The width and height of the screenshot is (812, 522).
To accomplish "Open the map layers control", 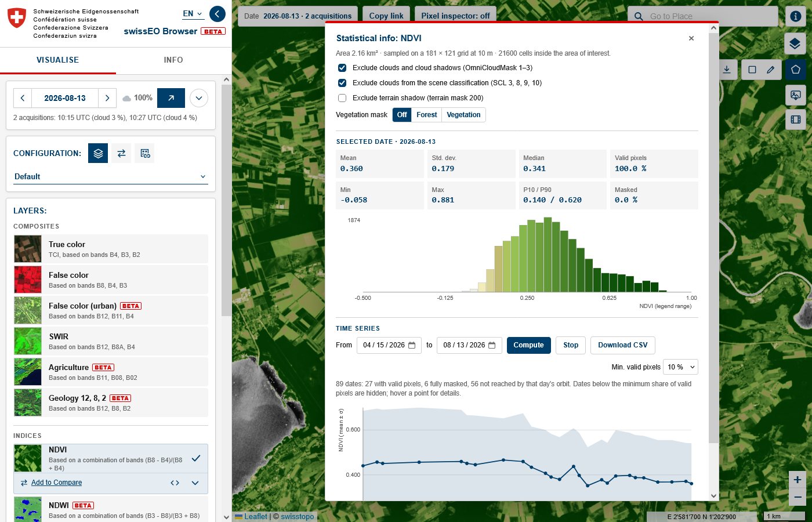I will point(796,43).
